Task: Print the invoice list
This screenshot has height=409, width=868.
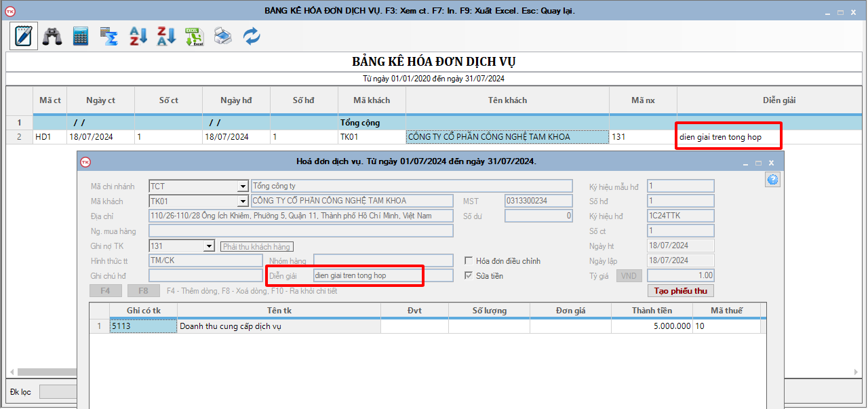Action: [223, 36]
